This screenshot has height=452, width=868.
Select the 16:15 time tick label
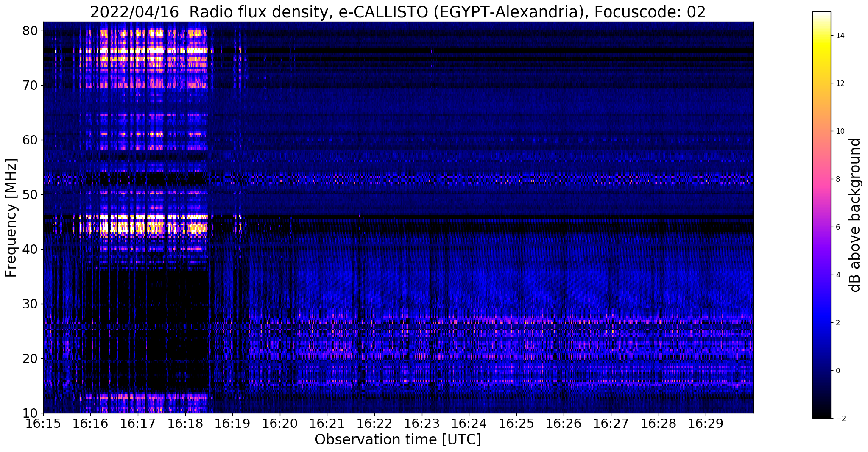click(x=43, y=423)
